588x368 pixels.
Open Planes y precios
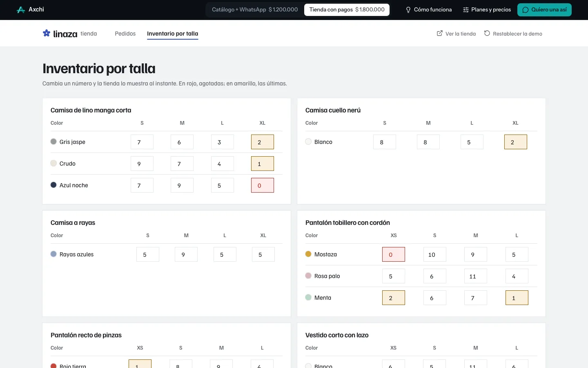(x=487, y=10)
